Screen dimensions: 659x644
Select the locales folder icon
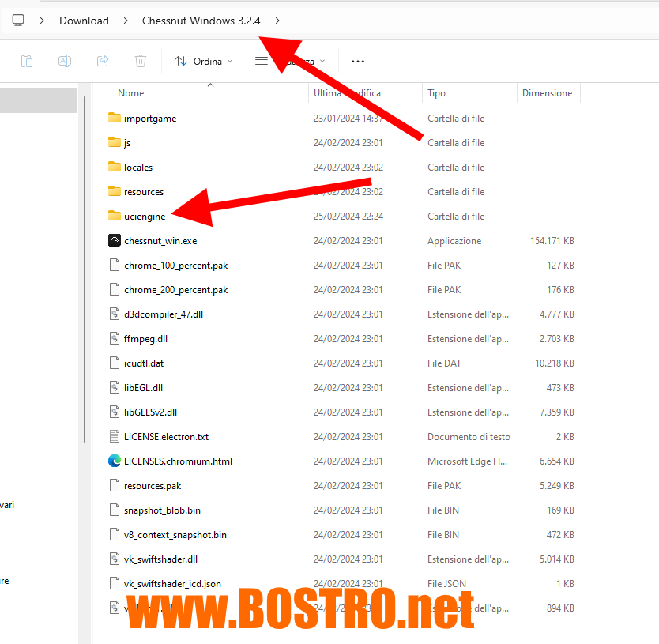[x=115, y=167]
